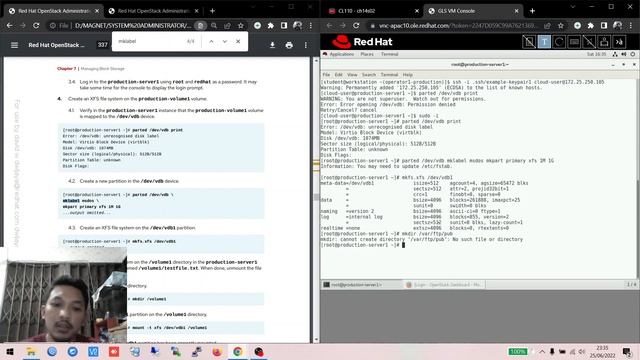This screenshot has width=640, height=360.
Task: Open PDF viewer more actions menu
Action: (x=306, y=45)
